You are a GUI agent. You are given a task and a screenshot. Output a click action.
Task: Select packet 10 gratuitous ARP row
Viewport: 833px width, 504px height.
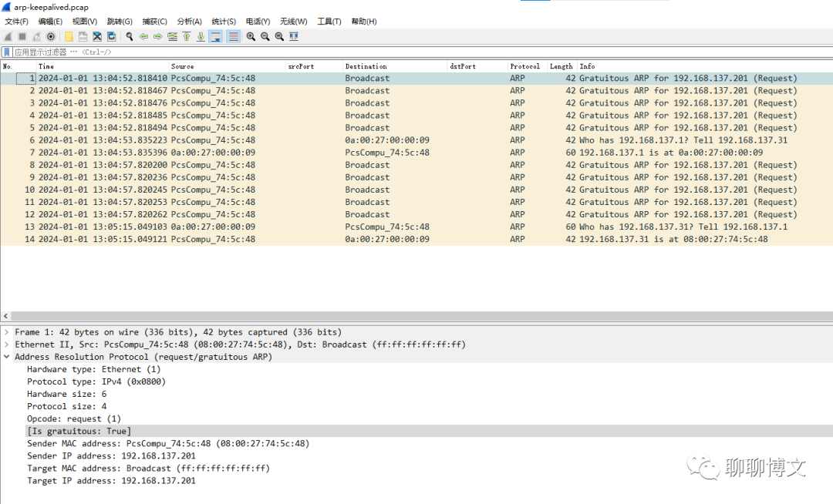(x=416, y=190)
